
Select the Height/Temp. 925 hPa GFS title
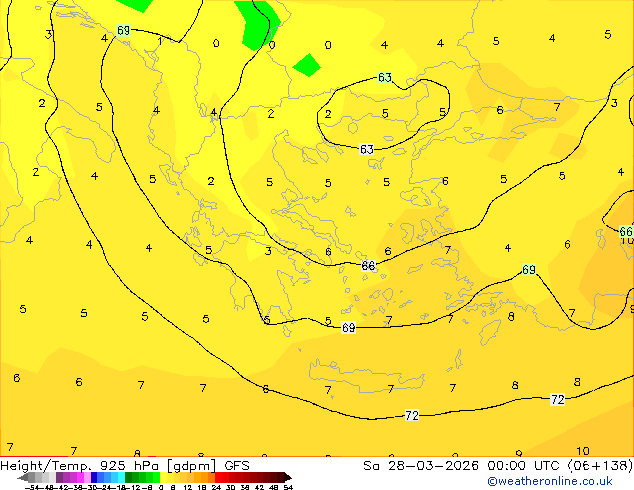[x=125, y=466]
